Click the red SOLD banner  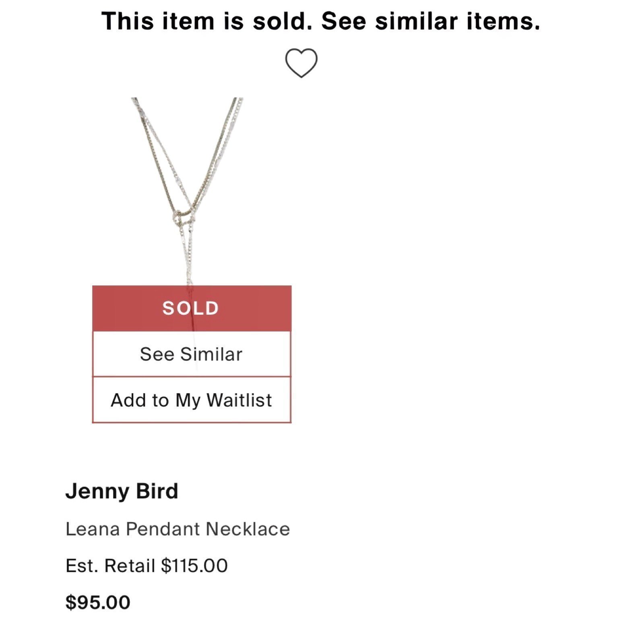pos(192,309)
